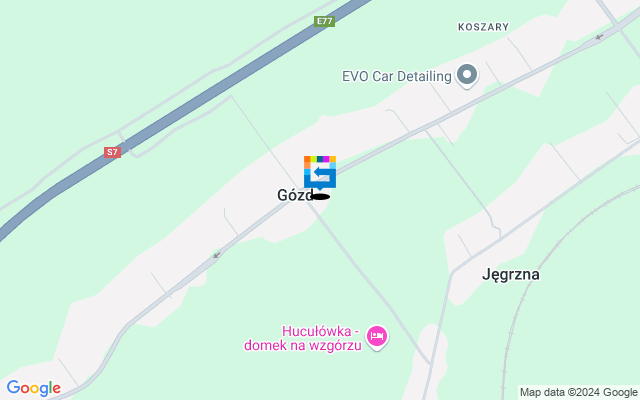This screenshot has height=400, width=640.
Task: Click the rainbow colored strip atop marker
Action: [x=320, y=159]
